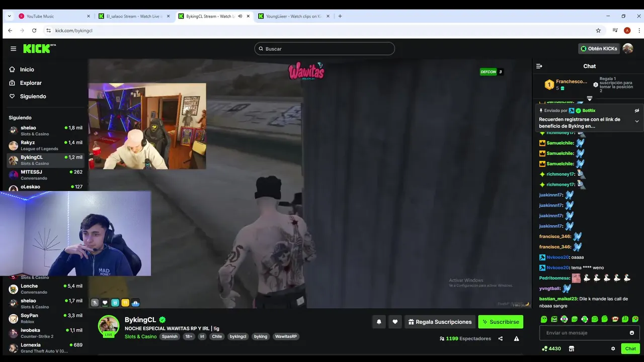Open Lonche channel in following list

[45, 289]
